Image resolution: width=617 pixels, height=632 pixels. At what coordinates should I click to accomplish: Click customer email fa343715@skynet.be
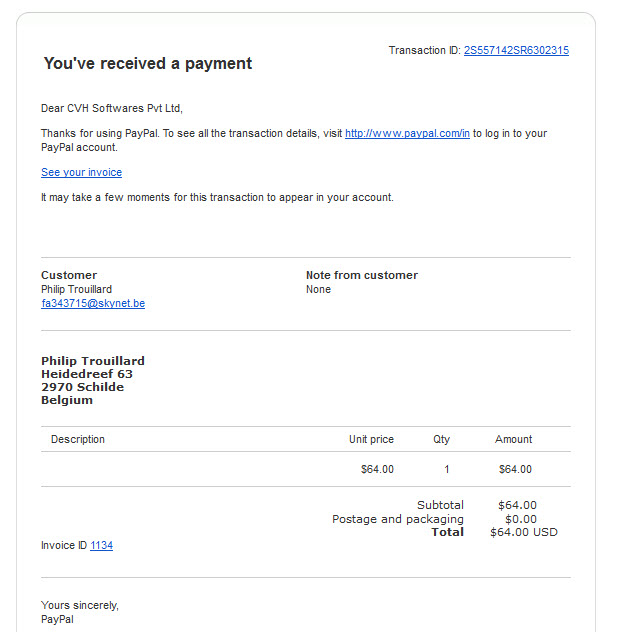[93, 303]
